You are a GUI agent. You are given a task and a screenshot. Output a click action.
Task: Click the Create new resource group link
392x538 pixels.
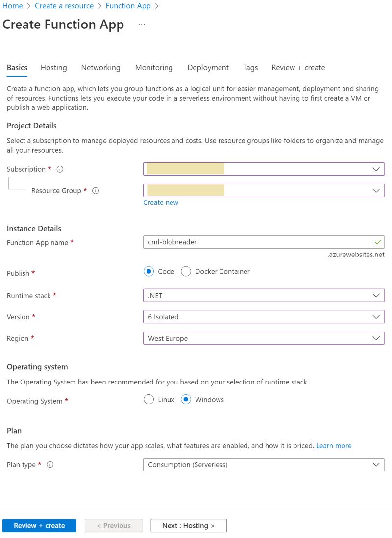pyautogui.click(x=161, y=202)
